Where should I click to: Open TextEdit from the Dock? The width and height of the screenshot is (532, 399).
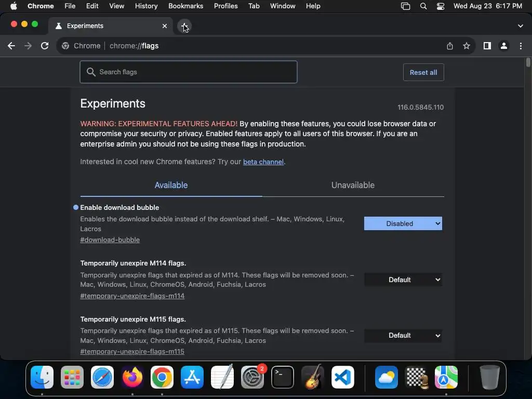pos(222,377)
